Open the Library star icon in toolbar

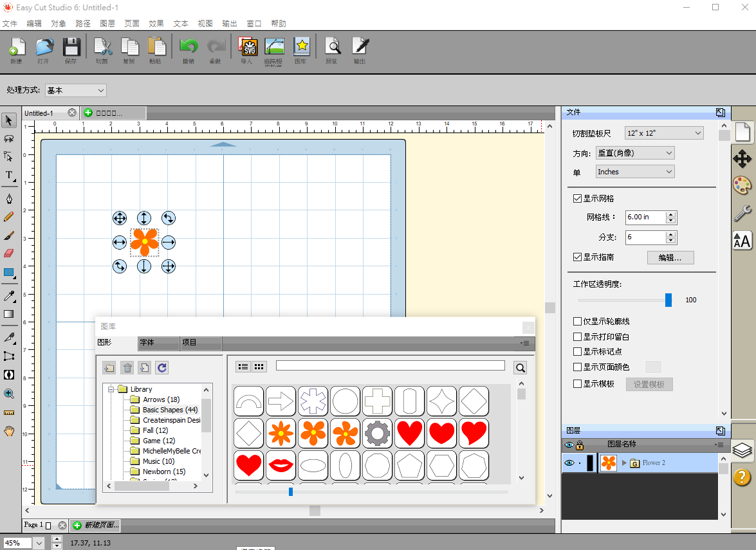coord(302,47)
